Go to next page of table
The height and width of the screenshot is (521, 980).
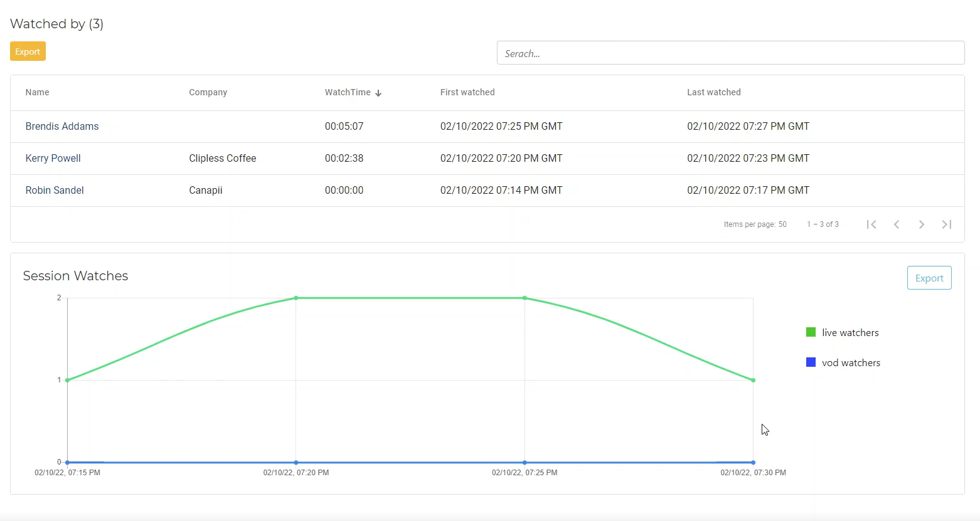coord(922,224)
